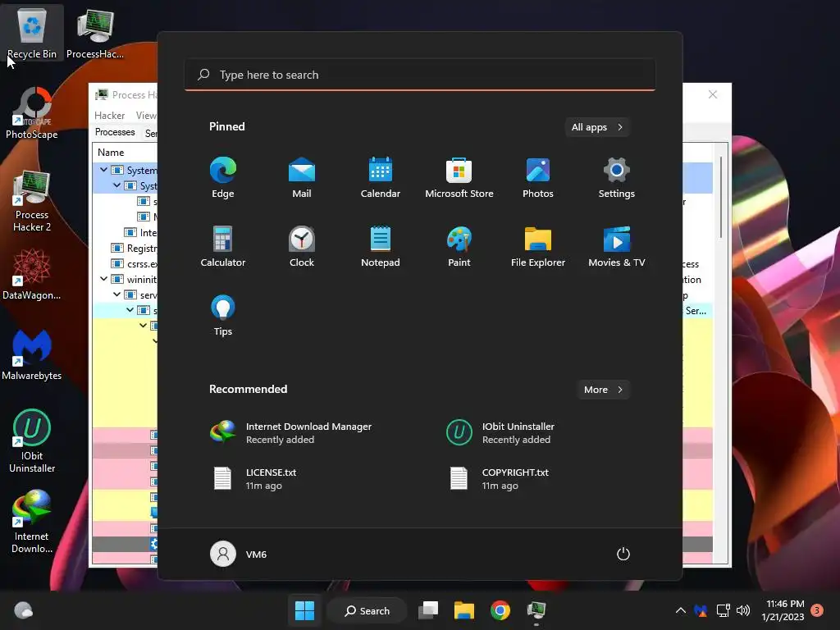This screenshot has width=840, height=630.
Task: Open Malwarebytes tray icon
Action: pos(701,610)
